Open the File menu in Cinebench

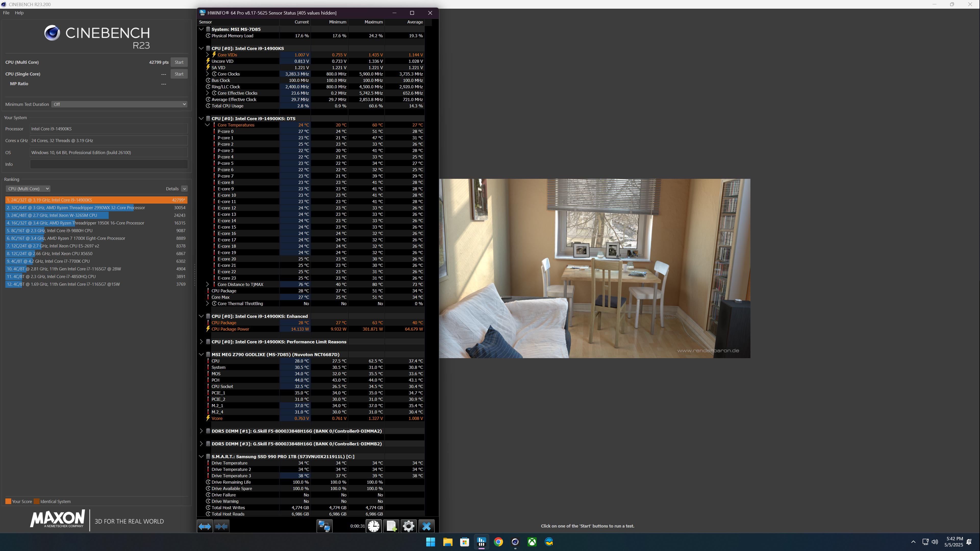coord(6,12)
